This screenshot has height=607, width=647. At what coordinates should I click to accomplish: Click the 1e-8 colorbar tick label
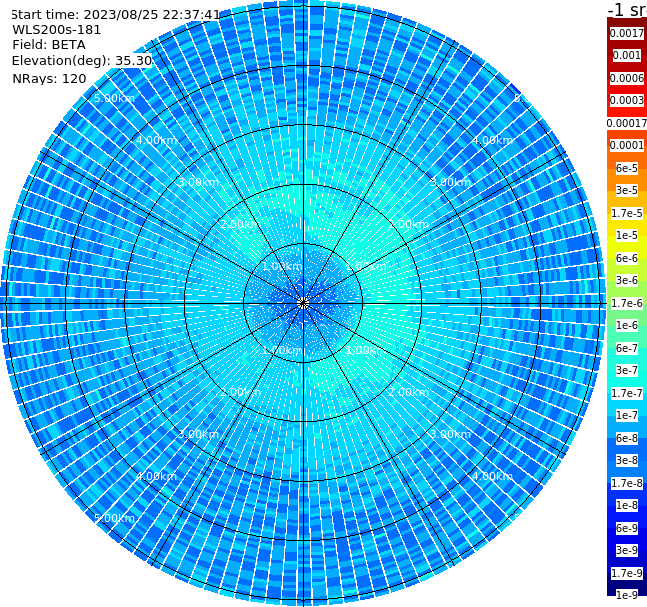627,505
